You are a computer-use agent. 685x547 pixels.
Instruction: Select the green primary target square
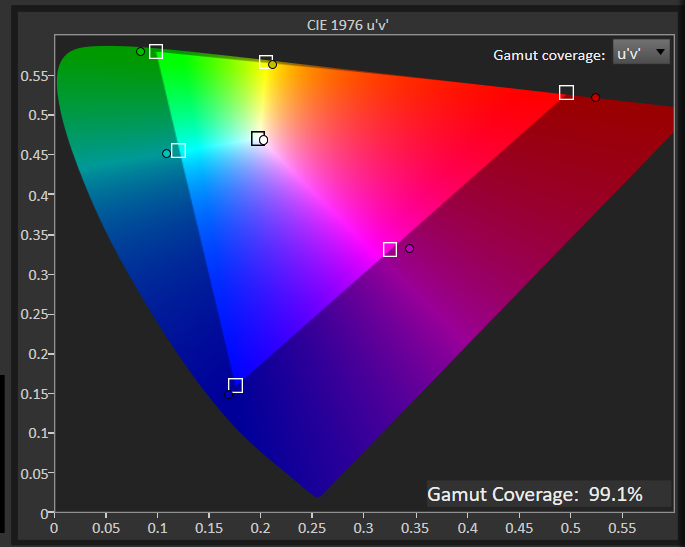[x=156, y=52]
